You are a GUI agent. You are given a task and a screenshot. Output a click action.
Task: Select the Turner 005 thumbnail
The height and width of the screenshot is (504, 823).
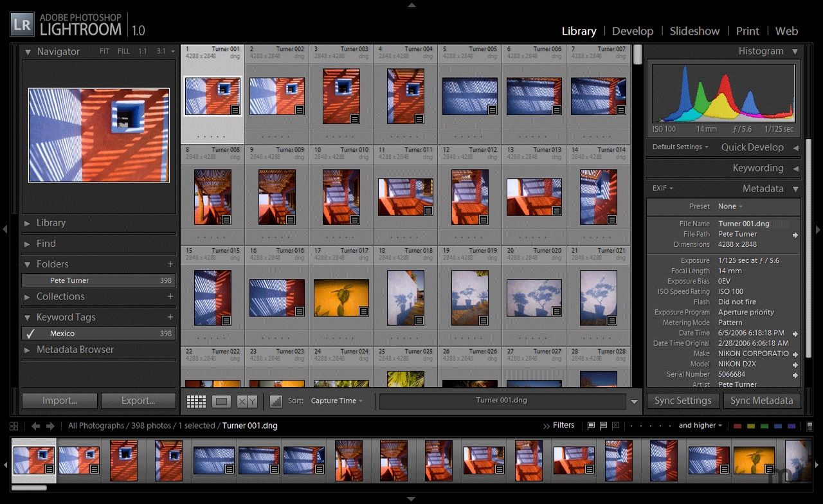(470, 95)
